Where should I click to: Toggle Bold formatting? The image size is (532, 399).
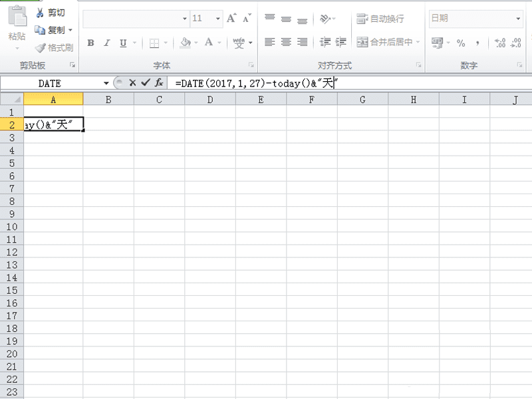[x=90, y=43]
